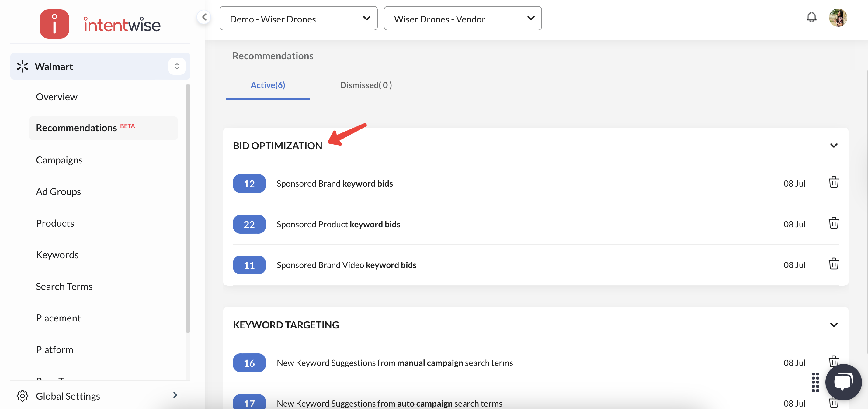Click the Global Settings gear icon
The image size is (868, 409).
23,396
